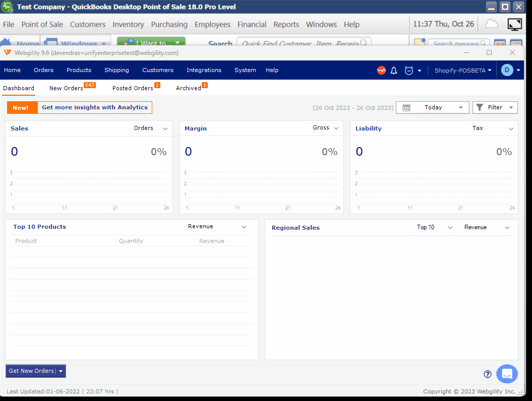Click Get more insights with Analytics
The image size is (532, 401).
coord(95,107)
